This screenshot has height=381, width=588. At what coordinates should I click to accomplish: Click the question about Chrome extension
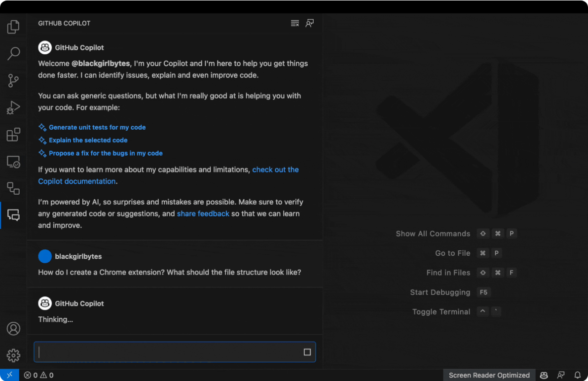(x=170, y=273)
